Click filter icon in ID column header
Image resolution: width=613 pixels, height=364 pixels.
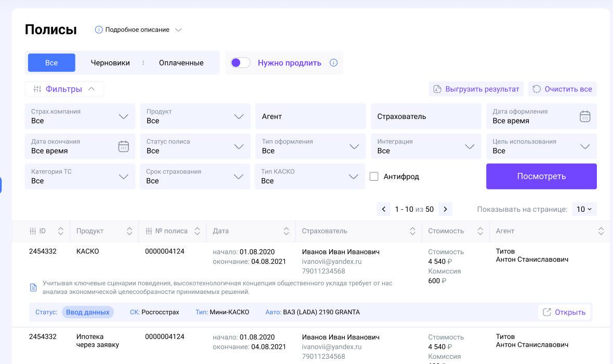(x=33, y=231)
